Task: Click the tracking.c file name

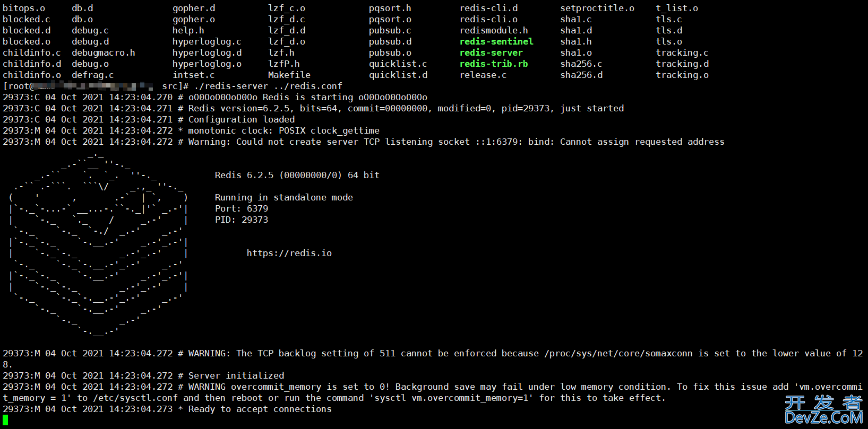Action: 682,52
